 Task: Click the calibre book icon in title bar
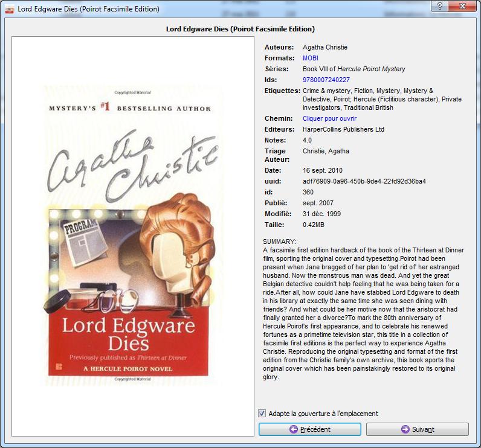click(x=10, y=9)
